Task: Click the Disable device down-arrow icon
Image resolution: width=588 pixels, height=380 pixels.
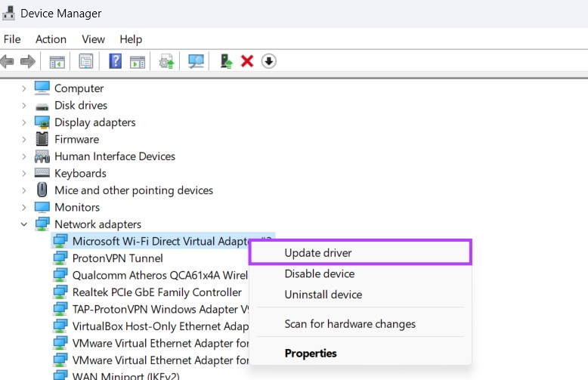Action: coord(269,61)
